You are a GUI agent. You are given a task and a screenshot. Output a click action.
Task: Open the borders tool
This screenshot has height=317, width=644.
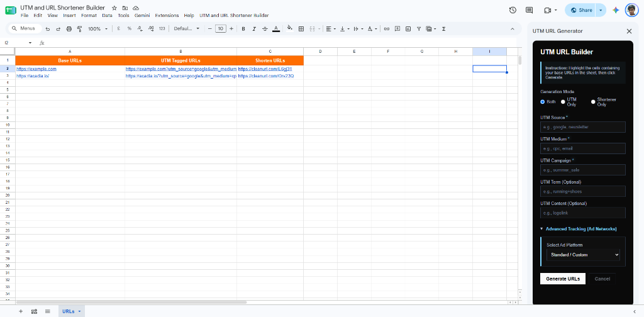pyautogui.click(x=301, y=29)
